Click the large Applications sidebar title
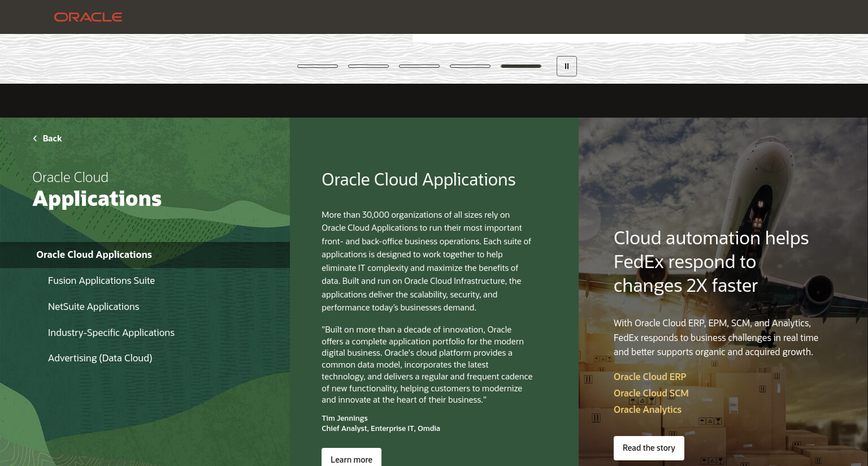Image resolution: width=868 pixels, height=466 pixels. click(x=97, y=199)
